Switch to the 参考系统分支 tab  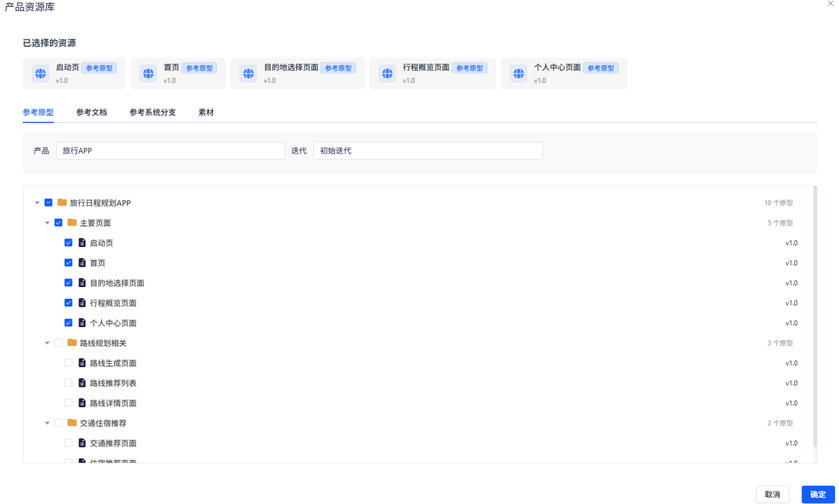(153, 112)
